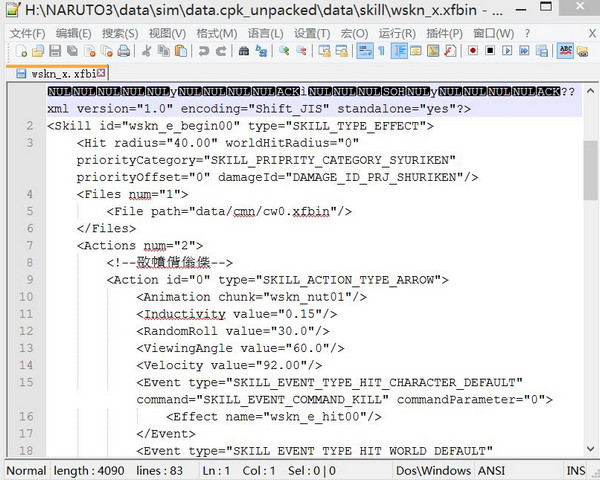Open the 搜索(S) menu
600x480 pixels.
pos(120,34)
